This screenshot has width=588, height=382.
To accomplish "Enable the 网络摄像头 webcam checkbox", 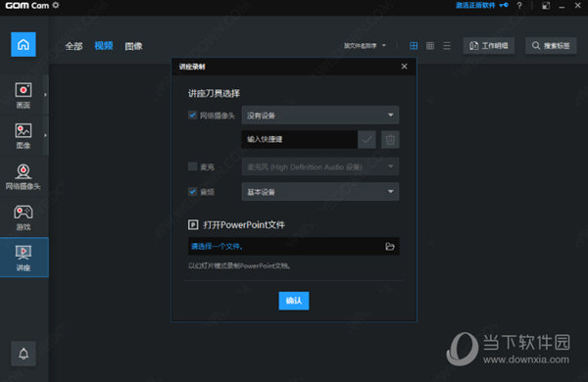I will coord(192,115).
